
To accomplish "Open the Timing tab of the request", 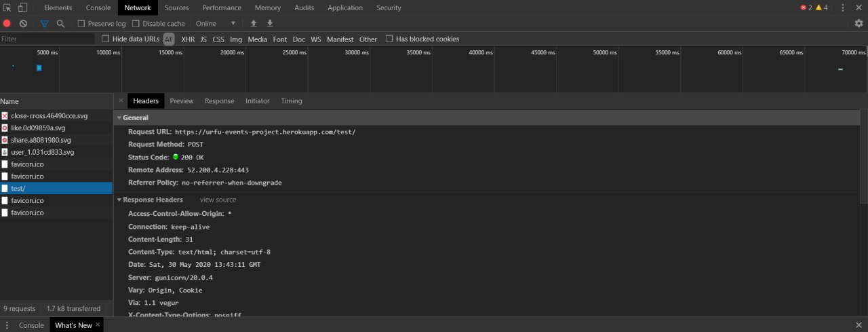I will [x=292, y=100].
